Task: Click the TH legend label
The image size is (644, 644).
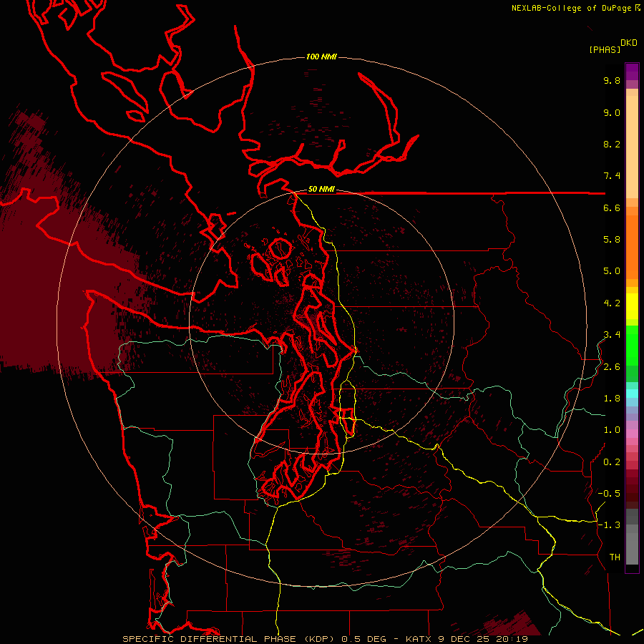Action: pyautogui.click(x=615, y=557)
